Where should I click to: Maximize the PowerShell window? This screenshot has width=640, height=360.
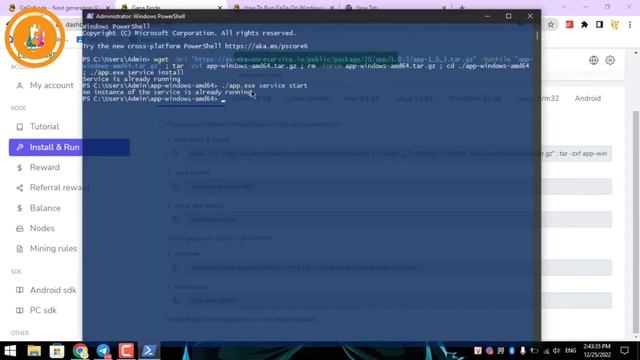pyautogui.click(x=509, y=16)
